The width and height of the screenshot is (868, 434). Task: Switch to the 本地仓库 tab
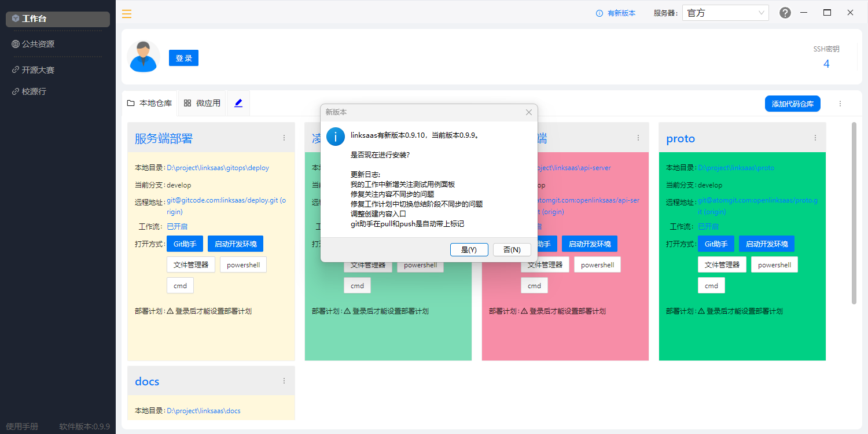tap(150, 103)
